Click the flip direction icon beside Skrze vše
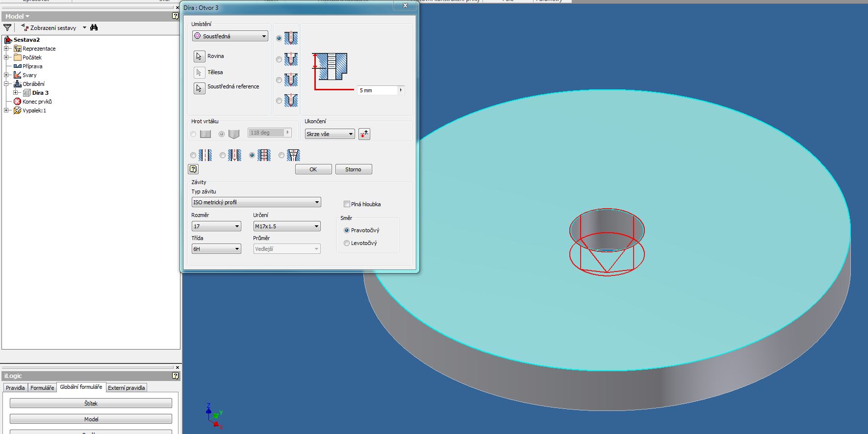The image size is (868, 434). (364, 134)
